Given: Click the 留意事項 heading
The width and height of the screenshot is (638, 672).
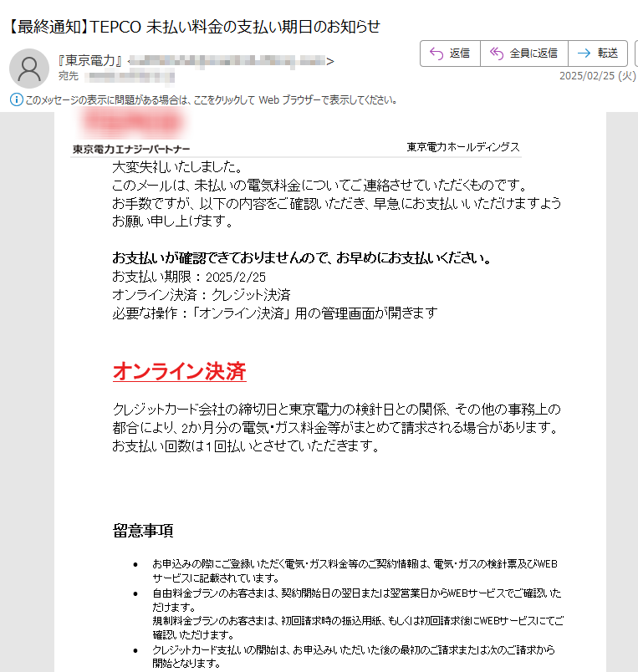Looking at the screenshot, I should [x=143, y=531].
